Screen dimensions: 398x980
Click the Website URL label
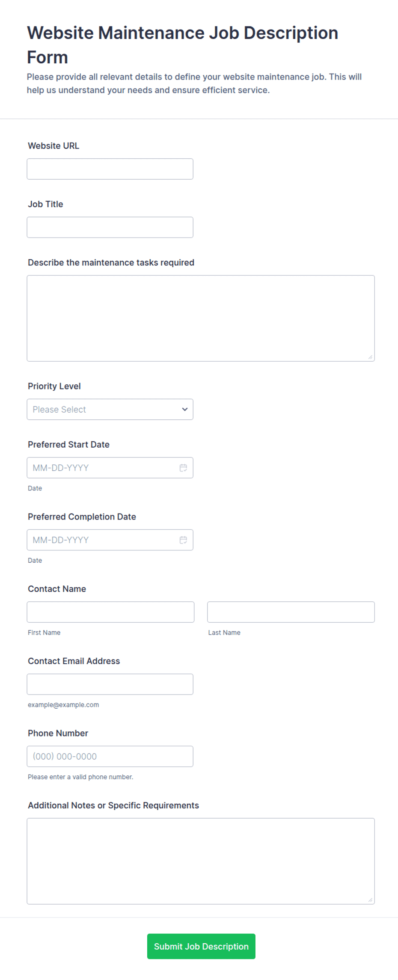click(53, 146)
